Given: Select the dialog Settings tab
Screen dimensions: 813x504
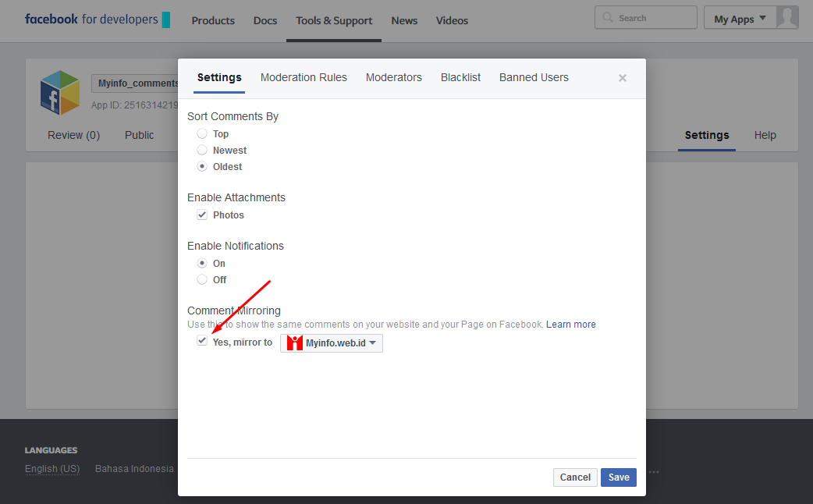Looking at the screenshot, I should pos(218,78).
